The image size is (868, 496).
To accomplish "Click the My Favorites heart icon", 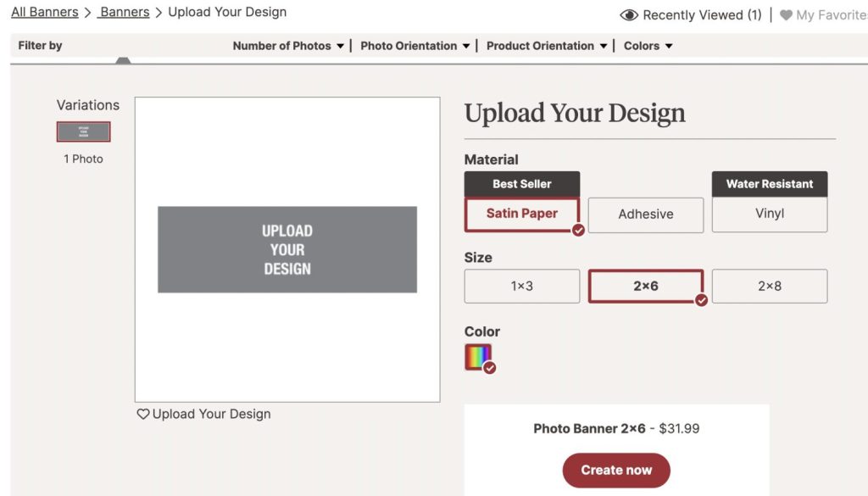I will 786,15.
